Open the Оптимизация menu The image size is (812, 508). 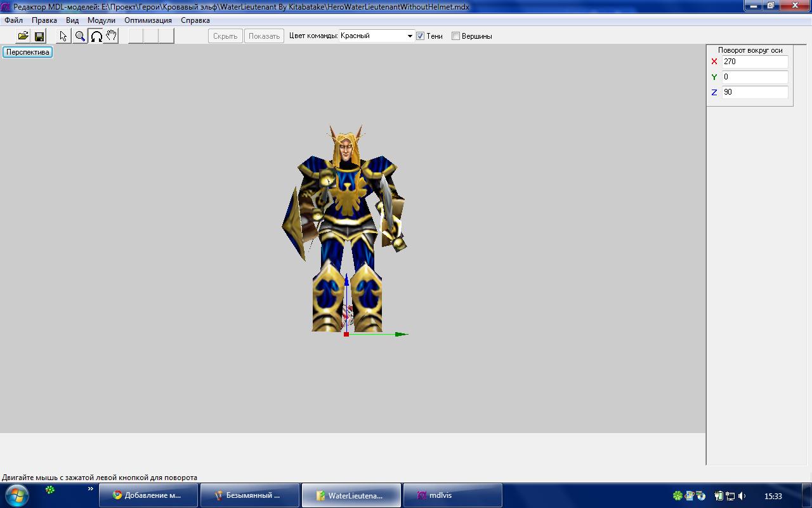click(148, 20)
